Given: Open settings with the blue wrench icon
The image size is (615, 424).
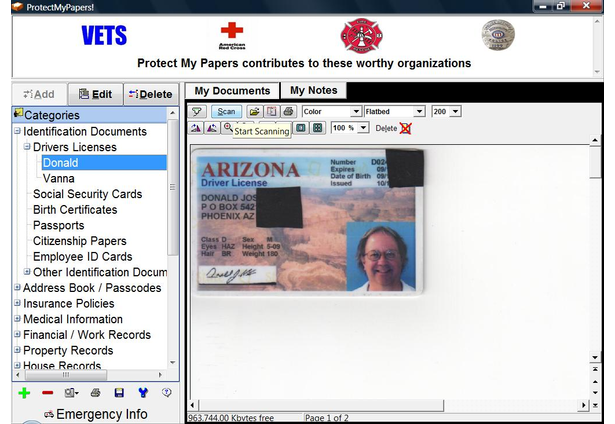Looking at the screenshot, I should click(143, 393).
